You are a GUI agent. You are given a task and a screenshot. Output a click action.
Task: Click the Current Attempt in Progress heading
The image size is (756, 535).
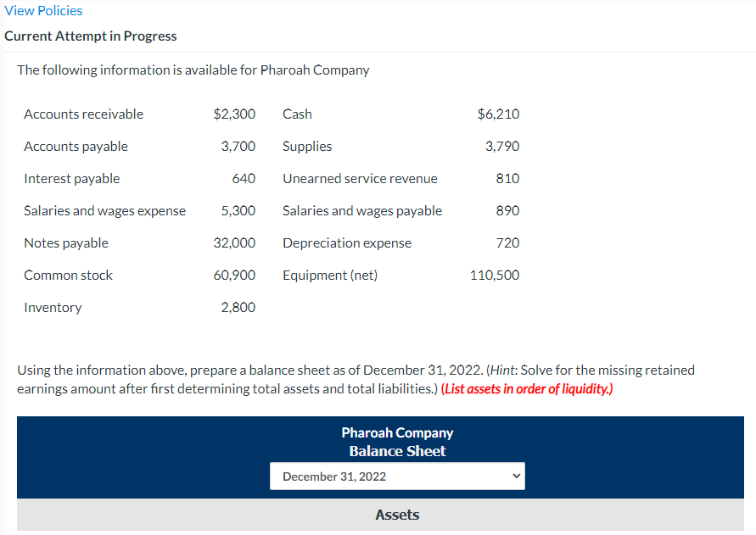tap(90, 36)
